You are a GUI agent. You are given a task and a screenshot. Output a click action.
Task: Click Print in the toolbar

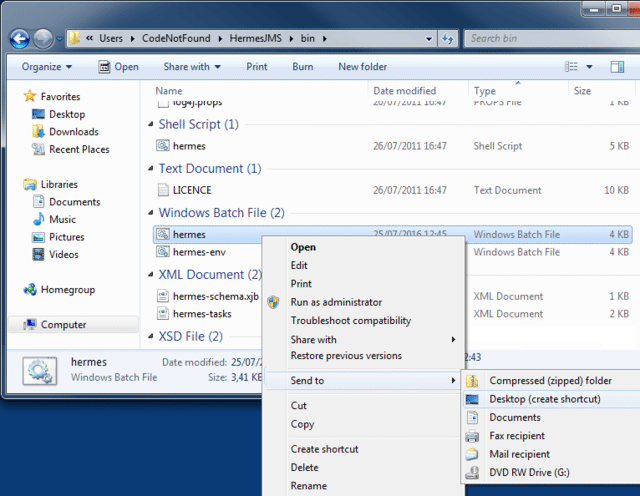point(257,67)
